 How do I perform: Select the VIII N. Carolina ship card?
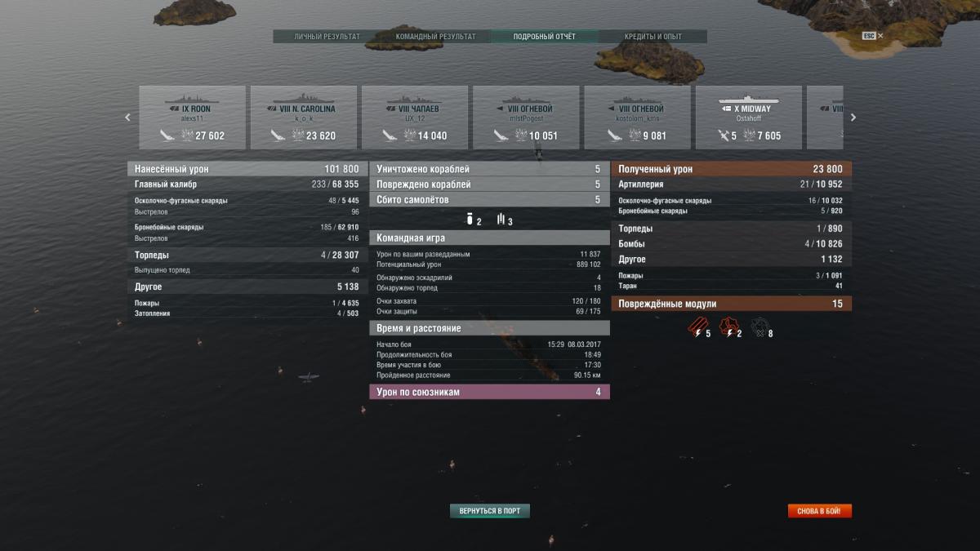(x=303, y=118)
